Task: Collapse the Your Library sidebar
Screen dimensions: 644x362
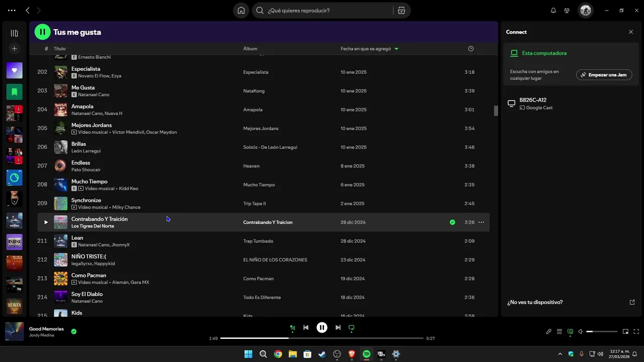Action: [14, 33]
